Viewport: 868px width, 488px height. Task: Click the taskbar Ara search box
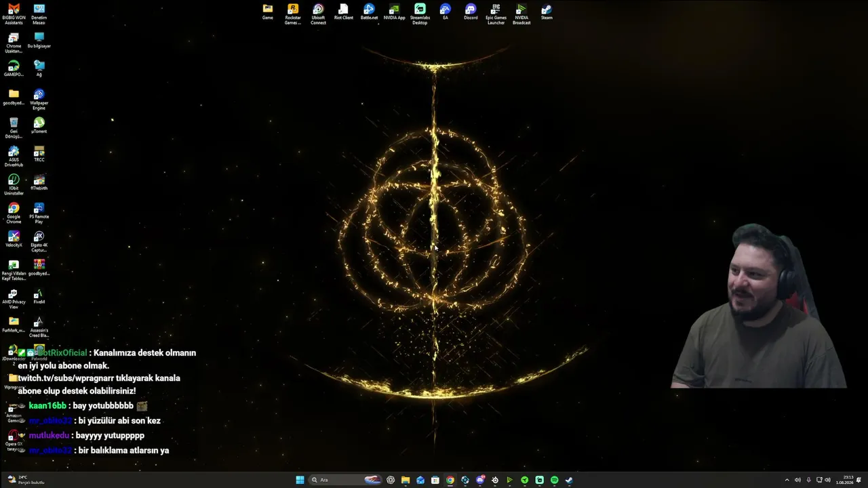point(346,480)
